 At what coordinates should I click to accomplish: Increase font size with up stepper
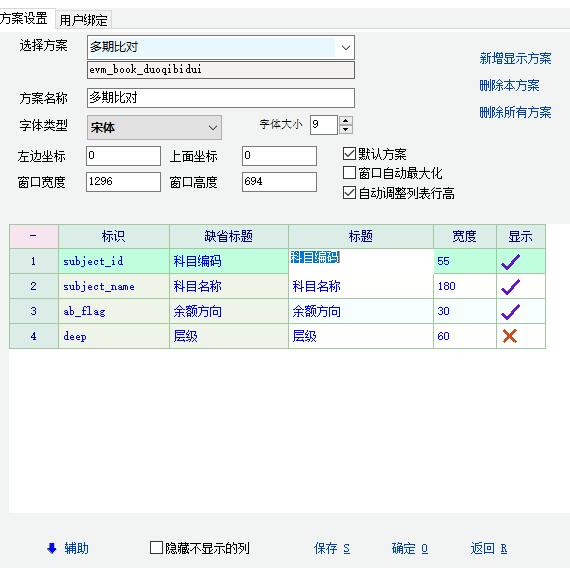click(346, 121)
